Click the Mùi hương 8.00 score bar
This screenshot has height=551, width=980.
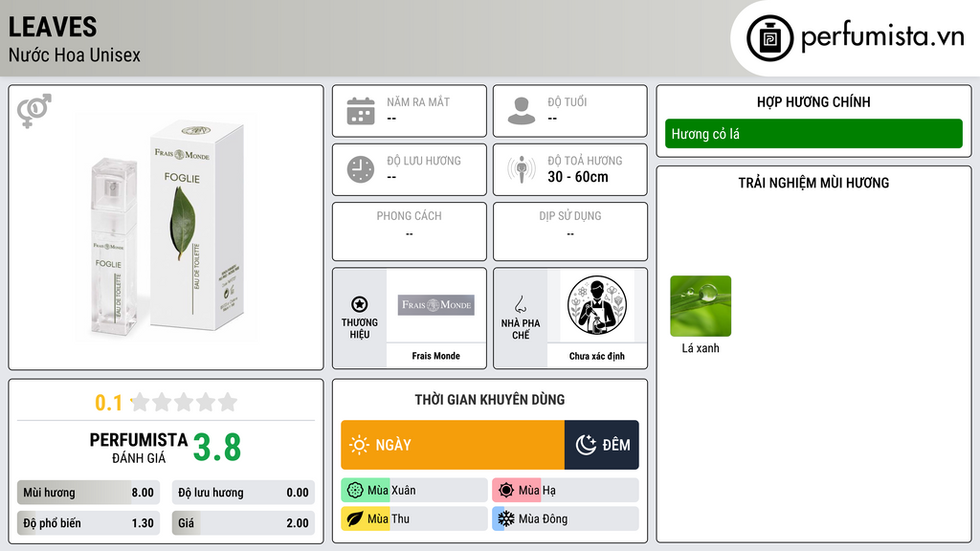pos(89,493)
